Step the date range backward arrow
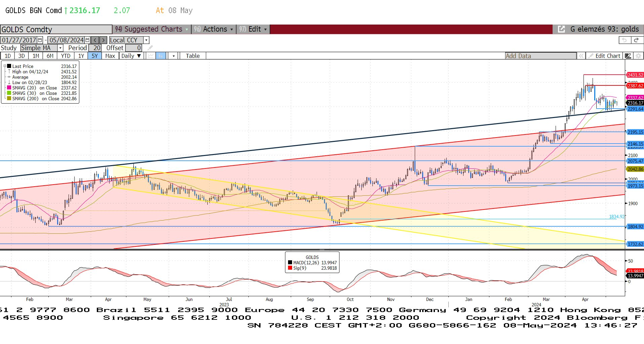This screenshot has height=344, width=644. [x=95, y=40]
